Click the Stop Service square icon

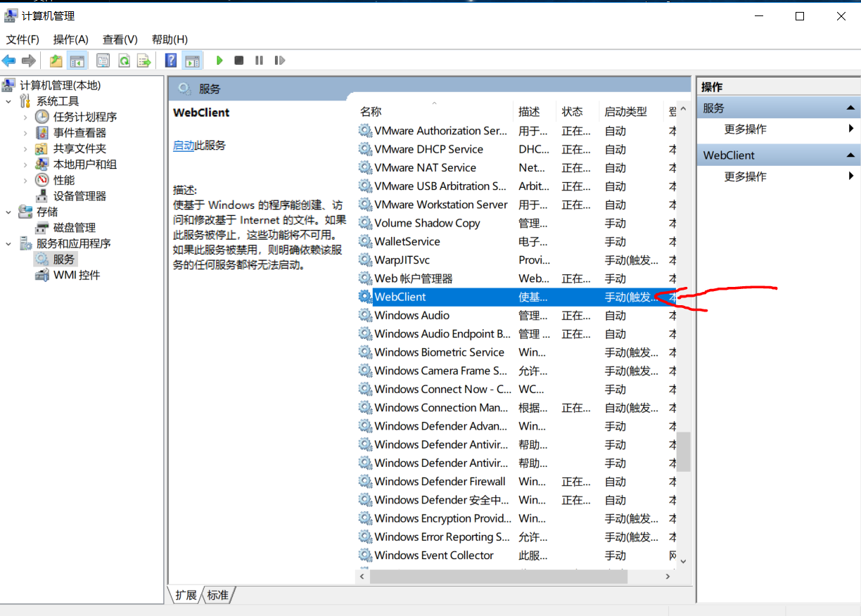(239, 61)
